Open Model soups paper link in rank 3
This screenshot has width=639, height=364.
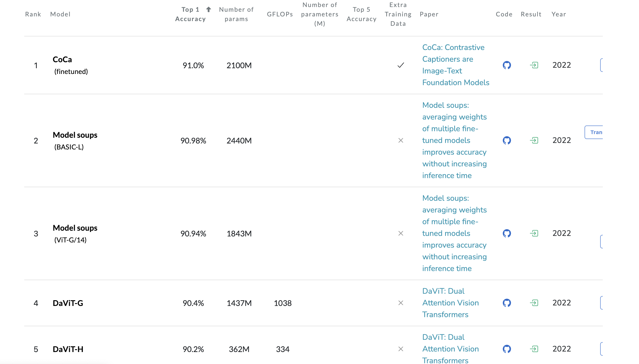point(454,233)
